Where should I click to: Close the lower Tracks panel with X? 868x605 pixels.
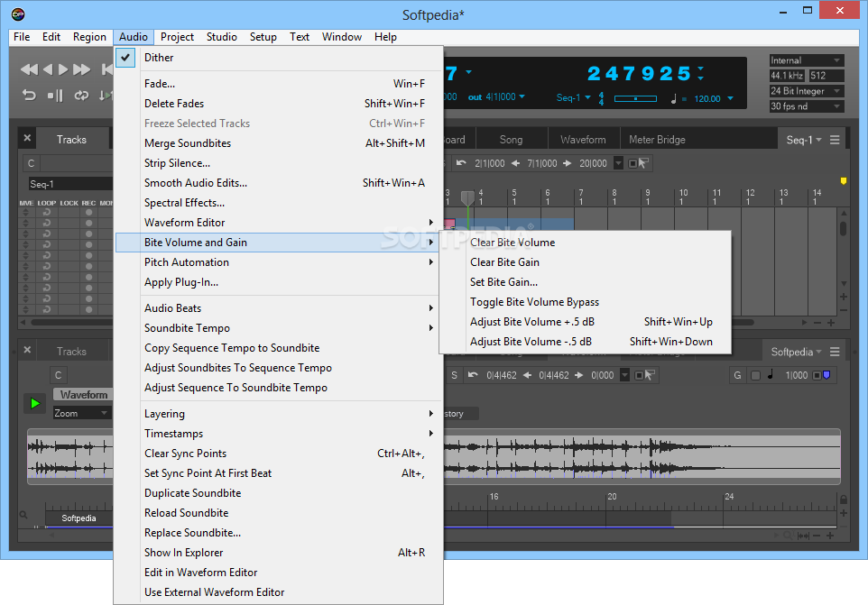(x=27, y=350)
